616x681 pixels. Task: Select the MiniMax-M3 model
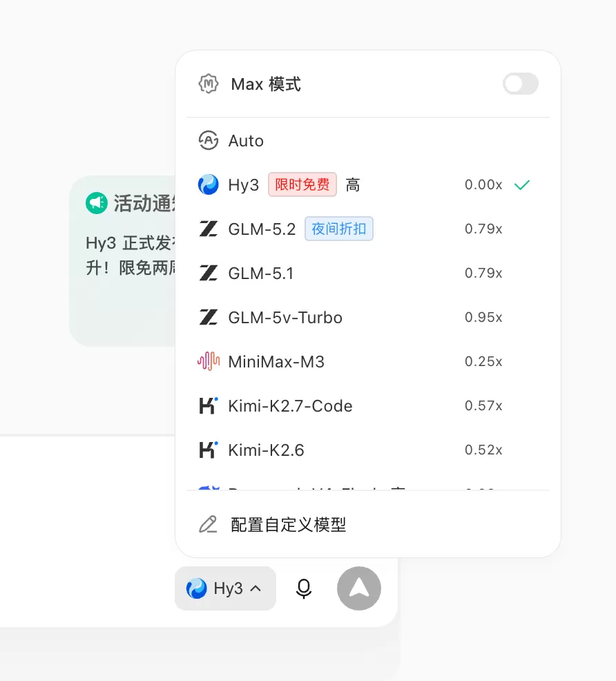click(367, 361)
